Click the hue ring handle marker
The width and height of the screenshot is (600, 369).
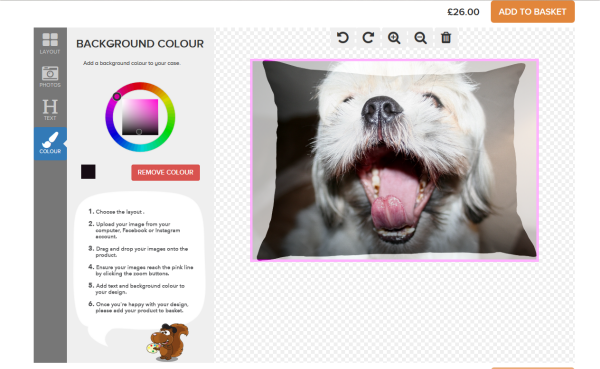click(117, 96)
